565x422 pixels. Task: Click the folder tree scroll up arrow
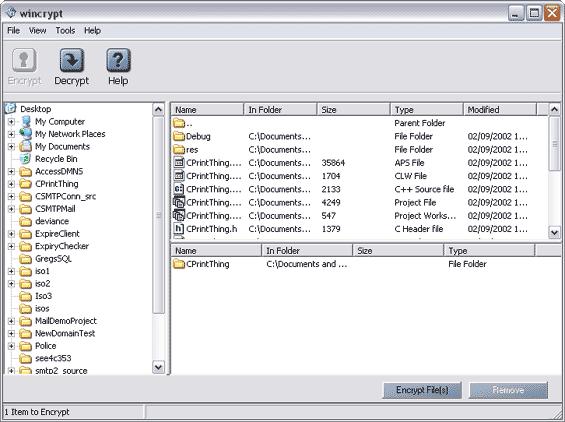pyautogui.click(x=158, y=109)
